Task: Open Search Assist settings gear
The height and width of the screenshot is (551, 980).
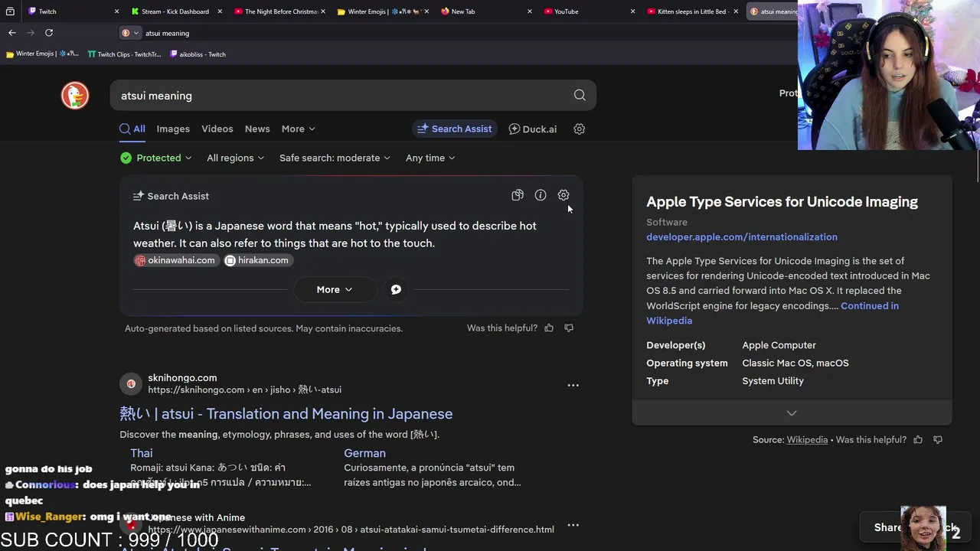Action: [x=563, y=195]
